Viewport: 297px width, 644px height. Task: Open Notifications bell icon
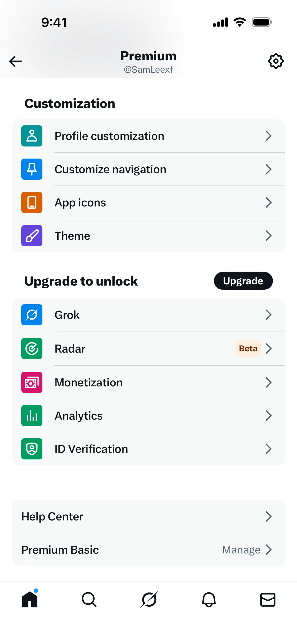[x=209, y=599]
